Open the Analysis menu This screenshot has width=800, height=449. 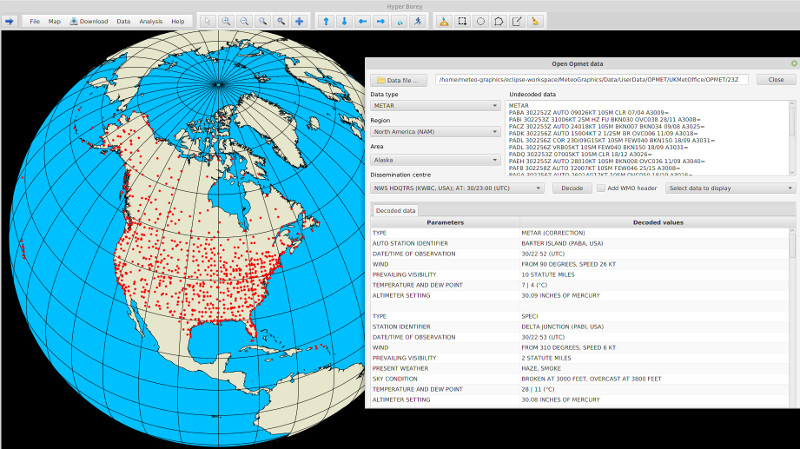coord(151,21)
